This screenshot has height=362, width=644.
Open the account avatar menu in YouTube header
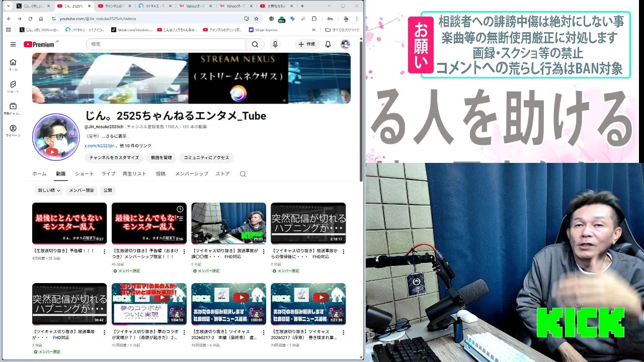coord(345,44)
